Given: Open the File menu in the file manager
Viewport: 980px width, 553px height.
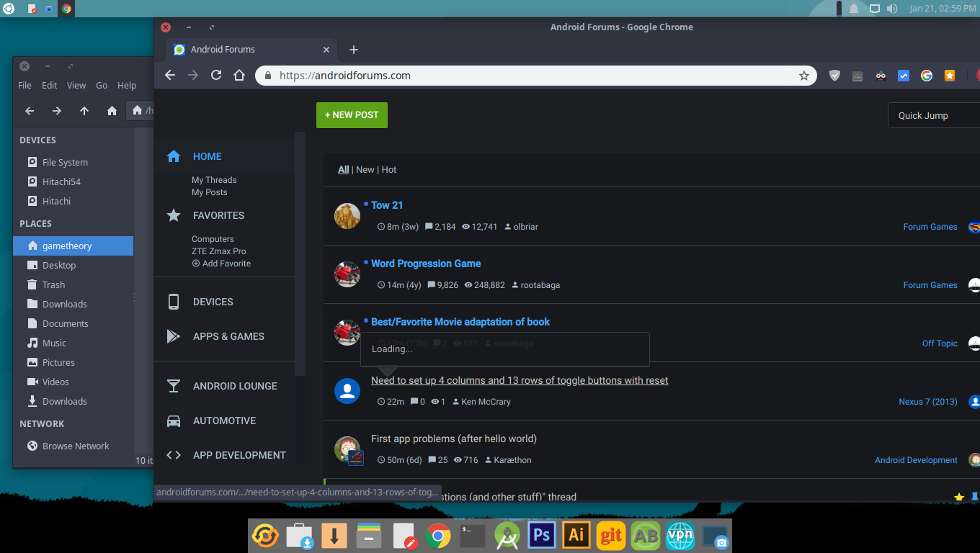Looking at the screenshot, I should pos(24,85).
